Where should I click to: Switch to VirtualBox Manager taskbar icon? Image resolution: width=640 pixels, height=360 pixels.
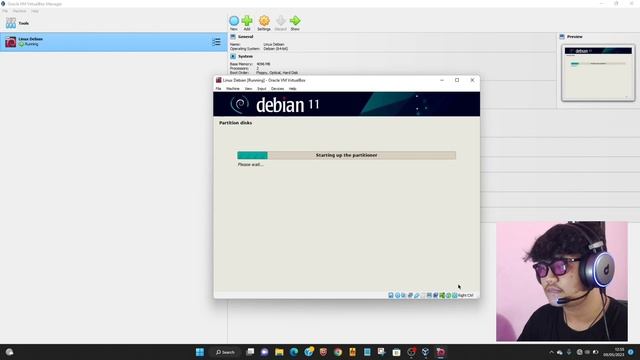(425, 352)
